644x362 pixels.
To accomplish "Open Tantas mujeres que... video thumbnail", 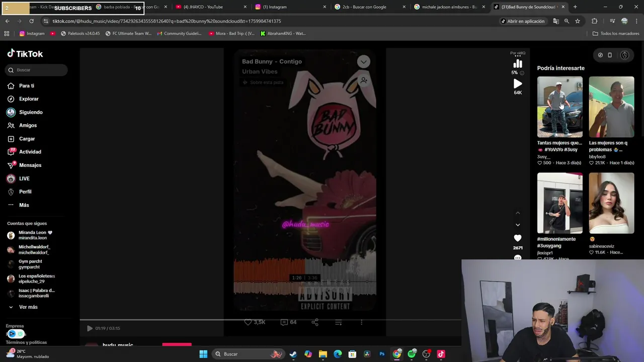I will 559,107.
